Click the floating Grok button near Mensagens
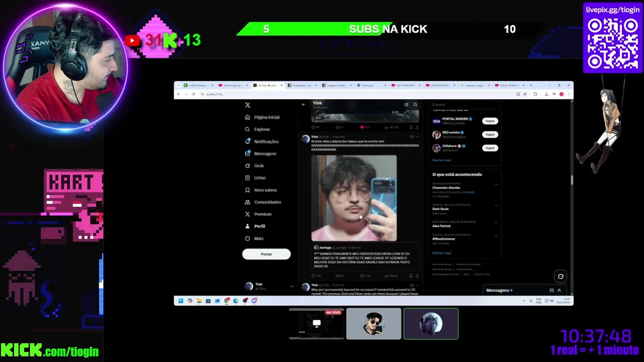 (560, 276)
